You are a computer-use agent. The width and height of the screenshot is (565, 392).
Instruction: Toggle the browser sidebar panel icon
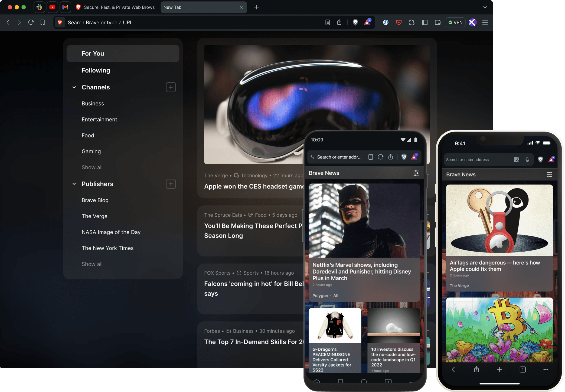425,22
